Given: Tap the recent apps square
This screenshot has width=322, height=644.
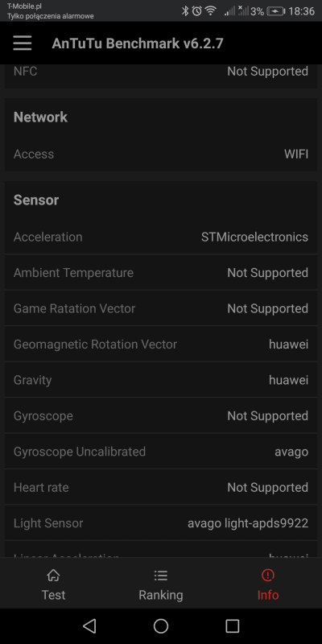Looking at the screenshot, I should [x=233, y=626].
